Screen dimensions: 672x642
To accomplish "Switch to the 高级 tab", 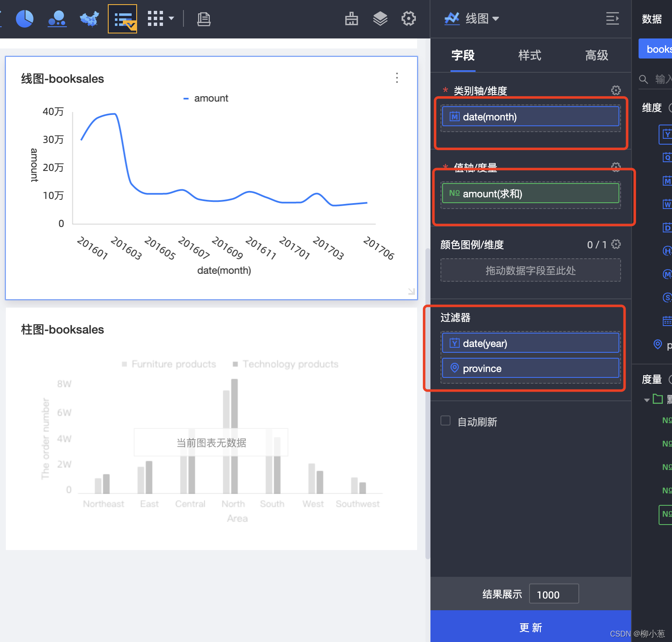I will [x=597, y=55].
